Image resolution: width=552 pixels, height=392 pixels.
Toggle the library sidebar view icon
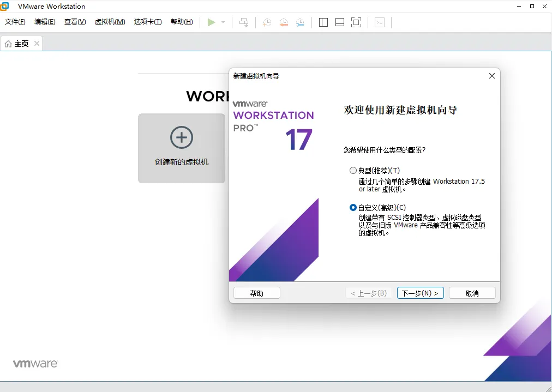(x=323, y=22)
